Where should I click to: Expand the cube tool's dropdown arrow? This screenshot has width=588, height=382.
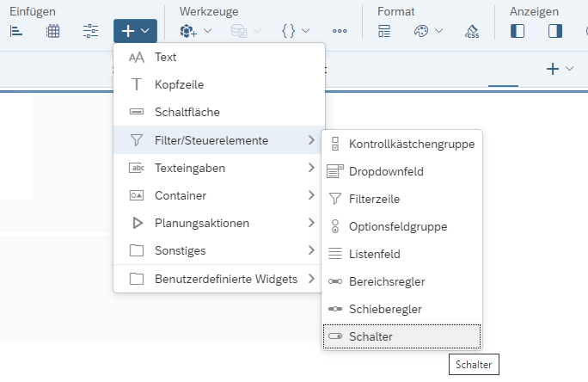tap(208, 31)
